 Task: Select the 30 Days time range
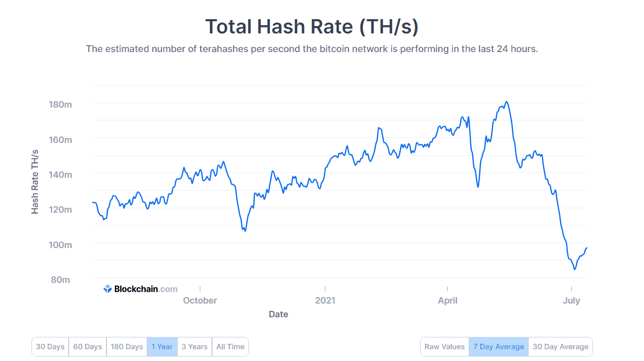click(x=50, y=346)
